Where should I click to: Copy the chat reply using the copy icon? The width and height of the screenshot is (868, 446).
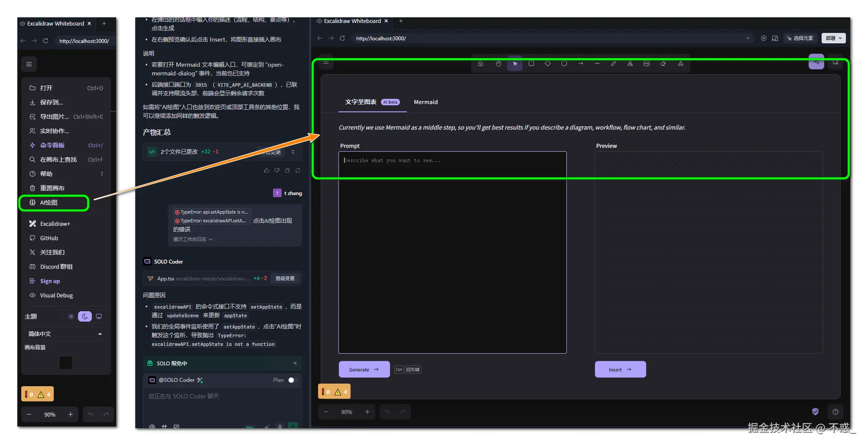pyautogui.click(x=287, y=170)
